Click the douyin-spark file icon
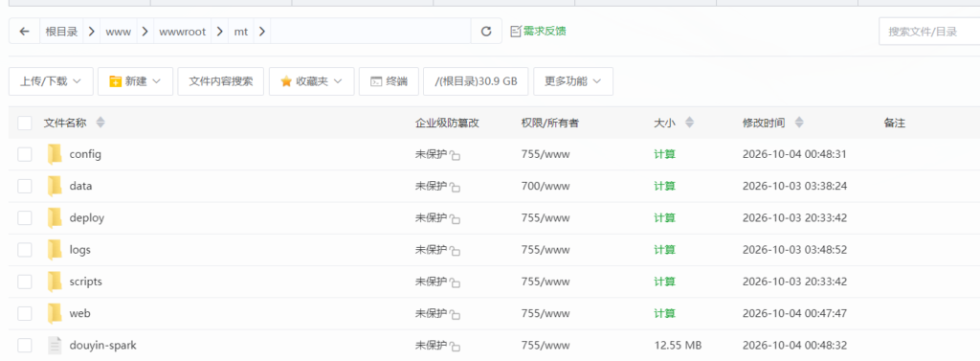 (55, 345)
